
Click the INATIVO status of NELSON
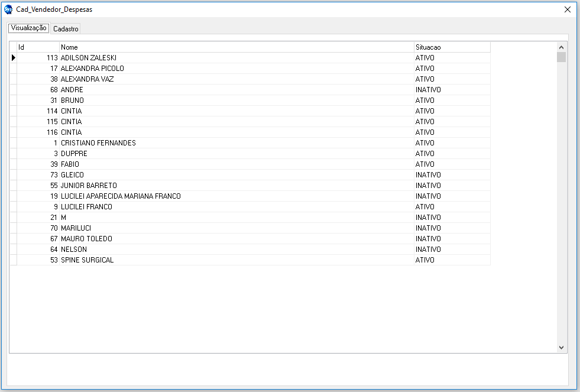pos(428,250)
